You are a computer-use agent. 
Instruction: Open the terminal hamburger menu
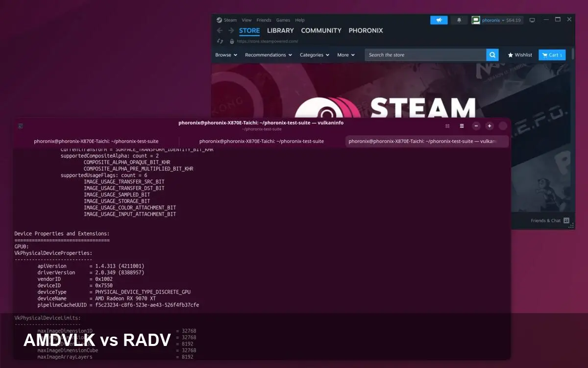pos(462,126)
